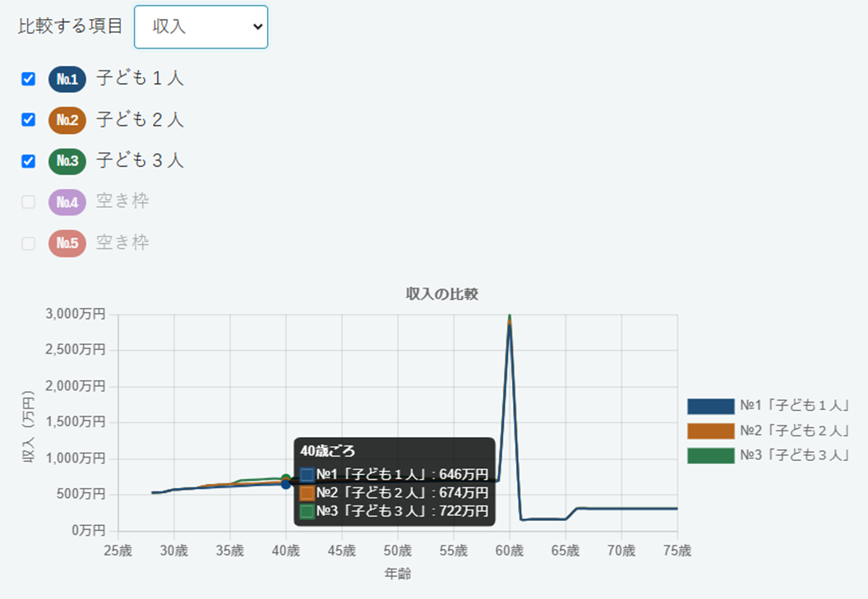
Task: Click the green №3 legend swatch
Action: [x=711, y=455]
